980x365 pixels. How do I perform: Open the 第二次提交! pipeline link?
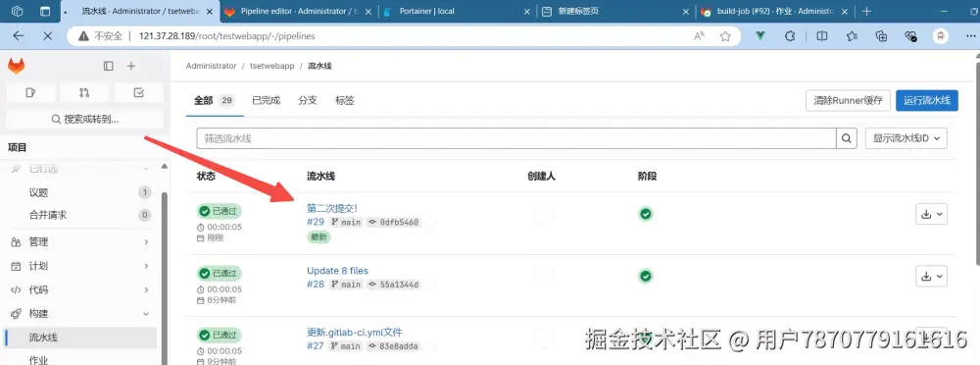point(332,208)
